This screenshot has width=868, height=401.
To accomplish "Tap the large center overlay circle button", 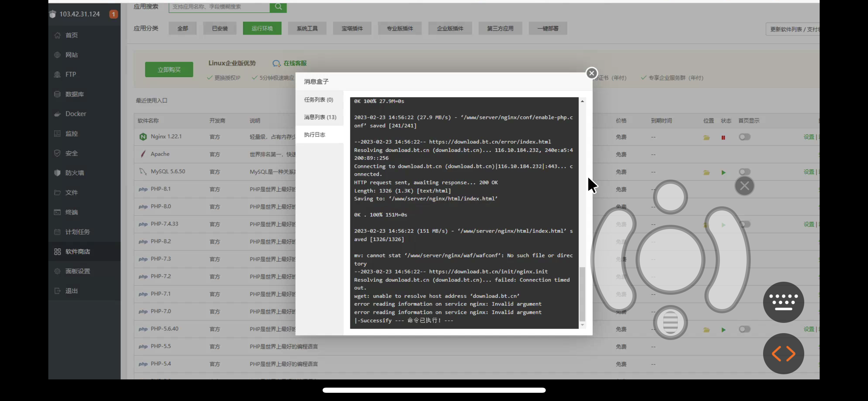I will click(x=670, y=260).
